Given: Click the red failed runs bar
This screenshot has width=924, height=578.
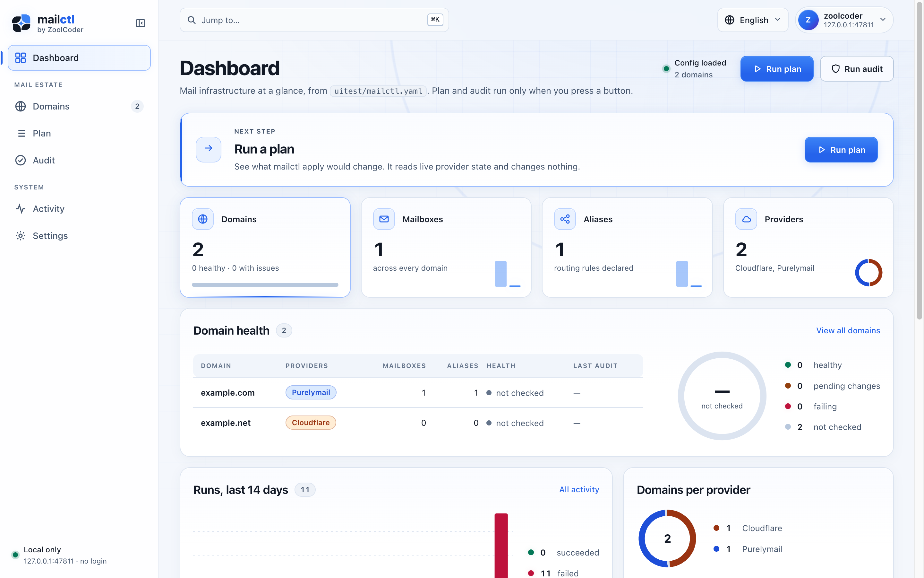Looking at the screenshot, I should (x=501, y=546).
